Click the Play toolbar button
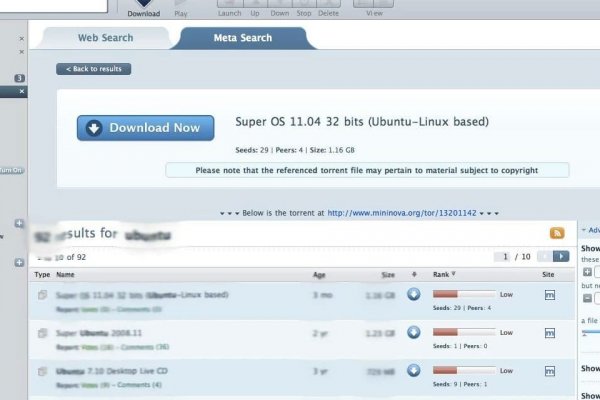Viewport: 600px width, 400px height. pos(181,6)
